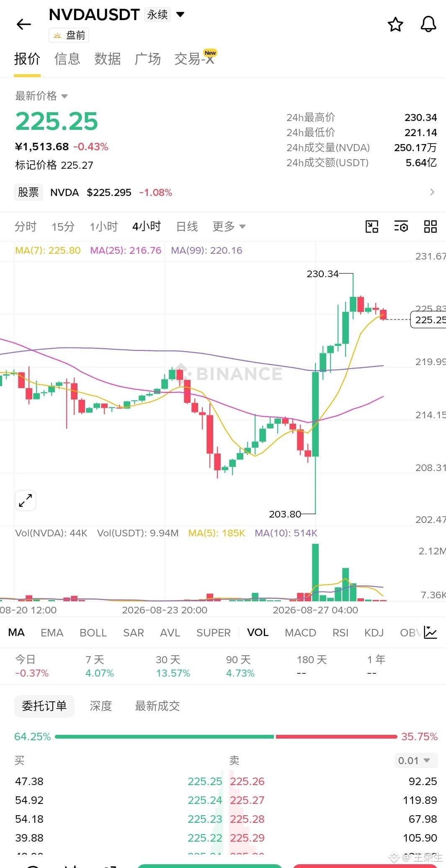The height and width of the screenshot is (868, 446).
Task: Toggle the EMA indicator
Action: [x=52, y=632]
